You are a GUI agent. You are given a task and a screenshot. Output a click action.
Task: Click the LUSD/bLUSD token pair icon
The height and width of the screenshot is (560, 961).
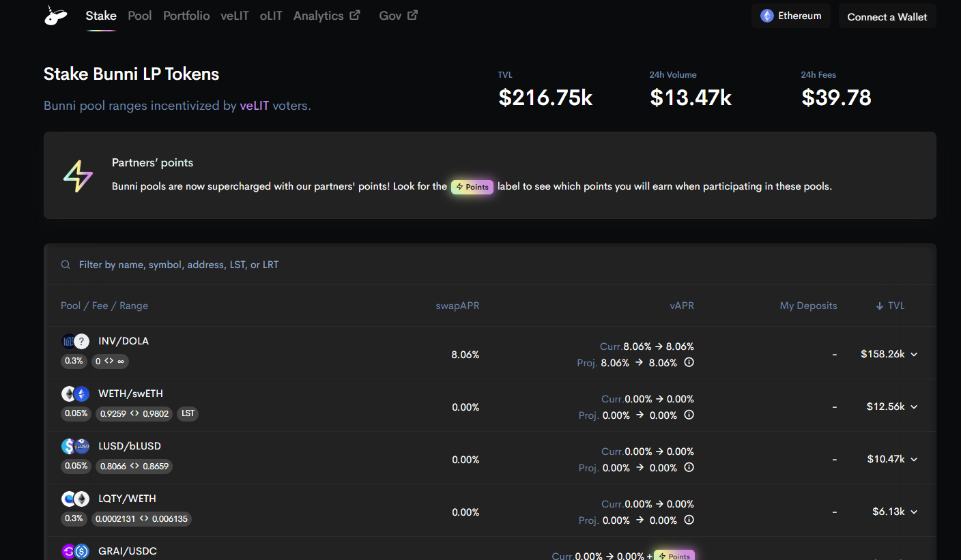[x=75, y=446]
